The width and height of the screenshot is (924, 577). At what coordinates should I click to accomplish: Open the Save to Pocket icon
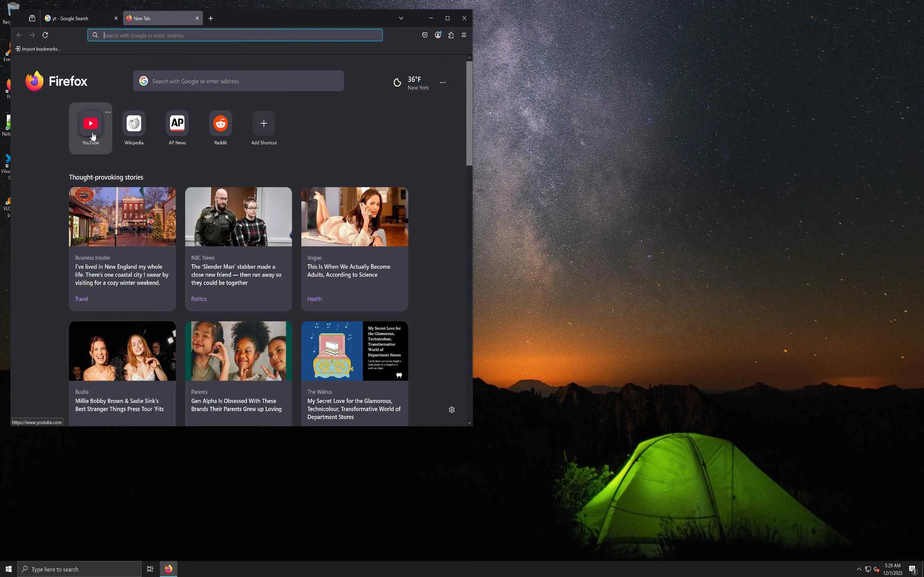(x=424, y=35)
